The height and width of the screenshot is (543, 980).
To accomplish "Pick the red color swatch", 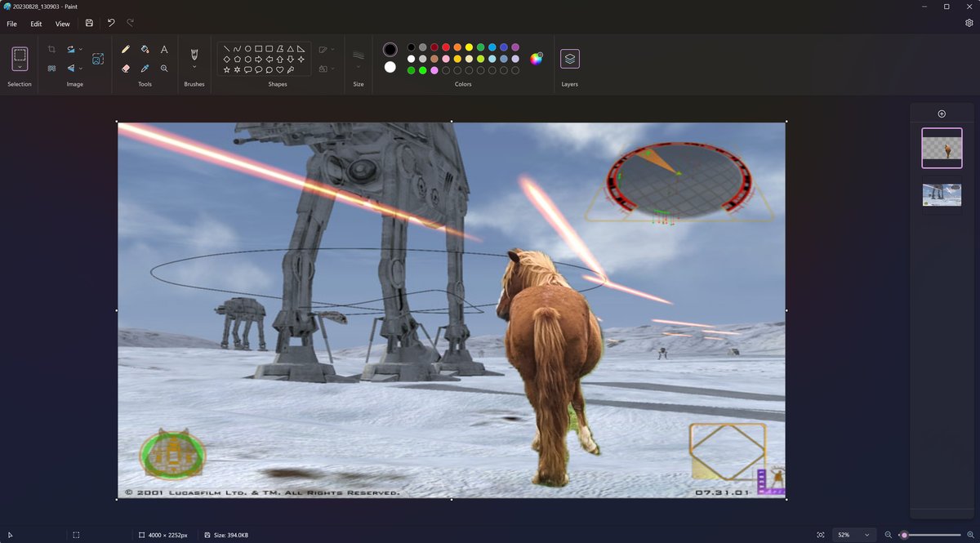I will pos(446,47).
